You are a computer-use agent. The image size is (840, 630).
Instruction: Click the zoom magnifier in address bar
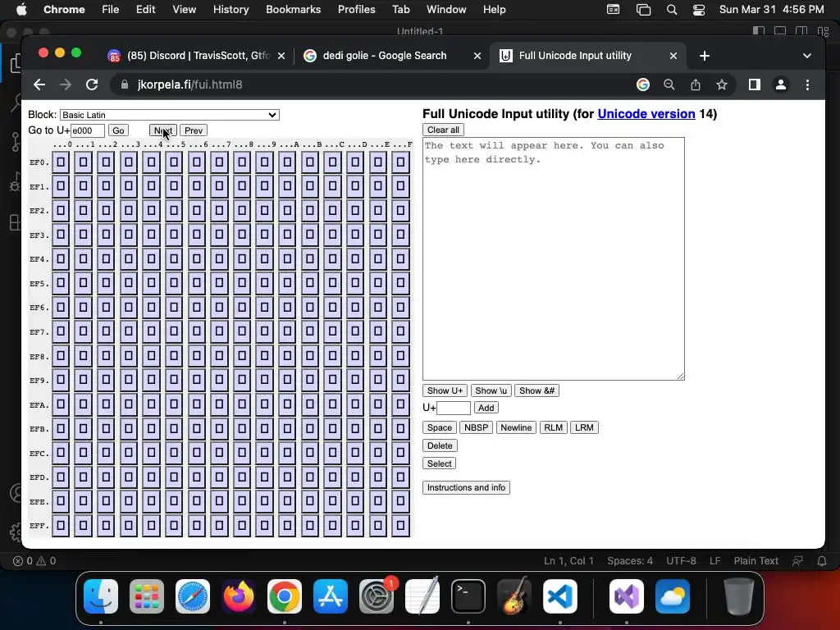point(669,84)
